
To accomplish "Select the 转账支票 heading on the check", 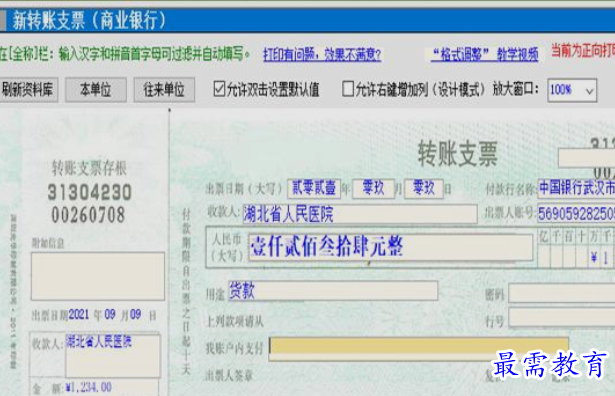I will pyautogui.click(x=458, y=153).
